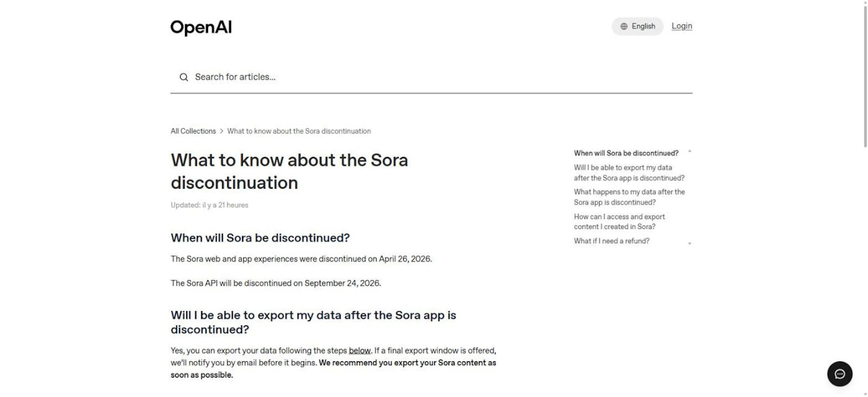This screenshot has width=868, height=397.
Task: Jump to 'What happens to my data' in contents
Action: coord(629,197)
